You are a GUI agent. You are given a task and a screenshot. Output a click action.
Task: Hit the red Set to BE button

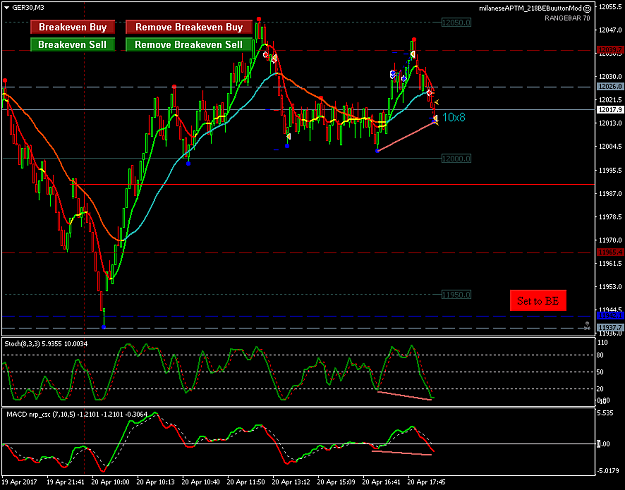pos(538,301)
